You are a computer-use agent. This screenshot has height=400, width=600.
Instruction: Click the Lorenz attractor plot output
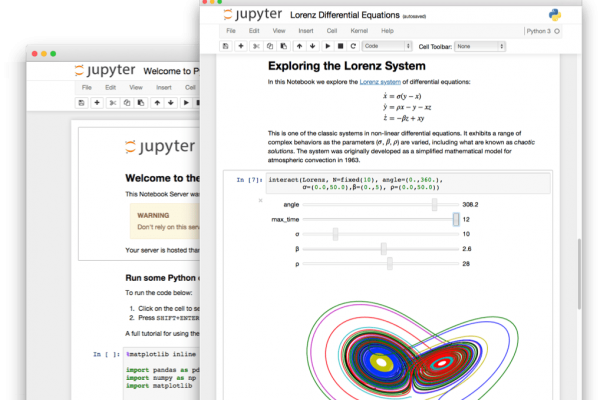coord(412,349)
